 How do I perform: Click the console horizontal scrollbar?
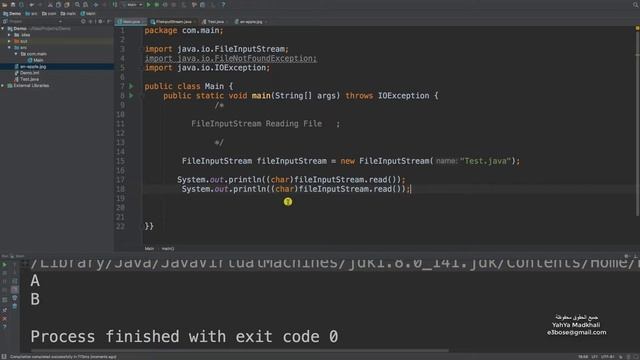(x=240, y=350)
